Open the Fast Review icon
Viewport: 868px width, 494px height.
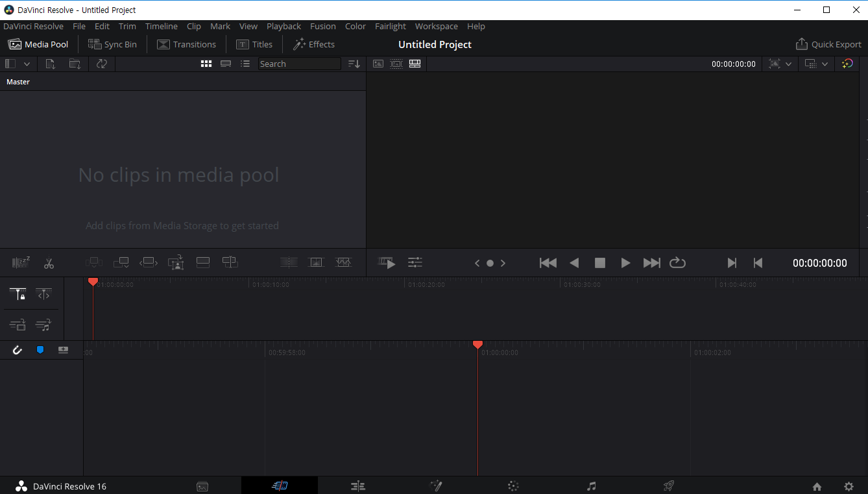[387, 263]
